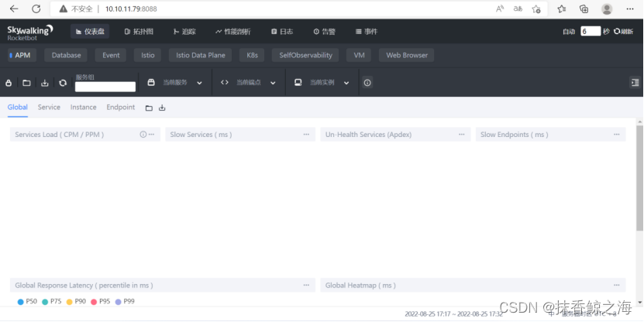The height and width of the screenshot is (322, 644).
Task: Switch to the Endpoint tab
Action: 121,107
